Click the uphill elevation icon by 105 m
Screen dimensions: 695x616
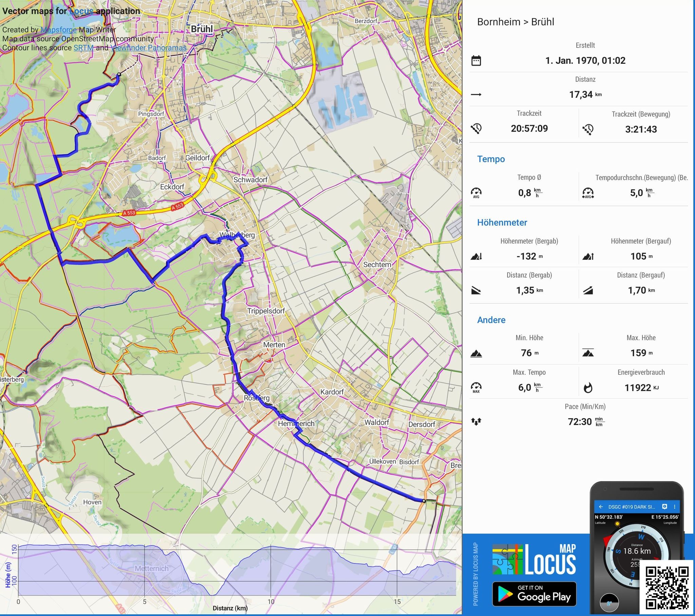tap(588, 256)
